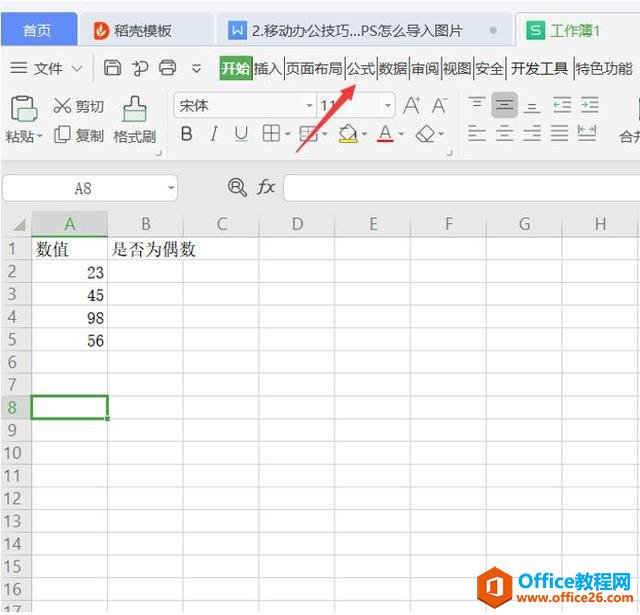
Task: Click the Copy (复制) button
Action: pos(79,135)
